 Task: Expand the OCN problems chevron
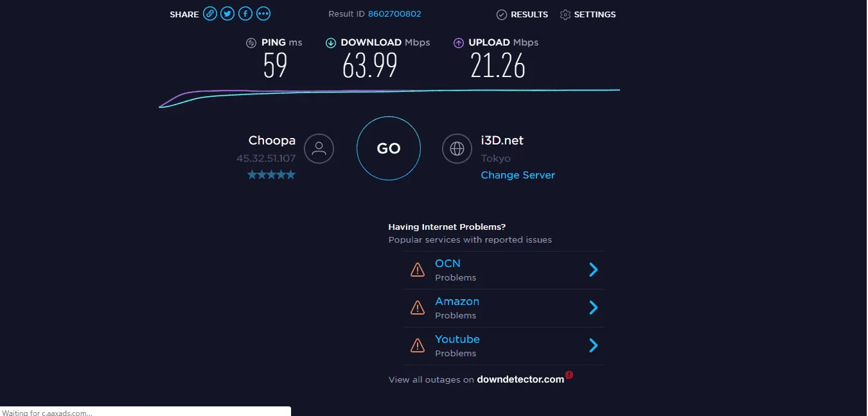tap(594, 270)
